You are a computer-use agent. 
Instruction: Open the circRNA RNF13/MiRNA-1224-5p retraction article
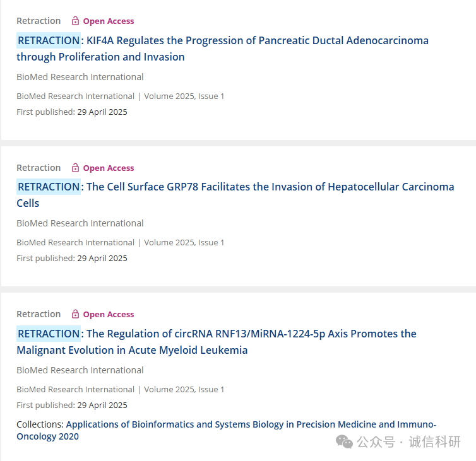coord(217,342)
